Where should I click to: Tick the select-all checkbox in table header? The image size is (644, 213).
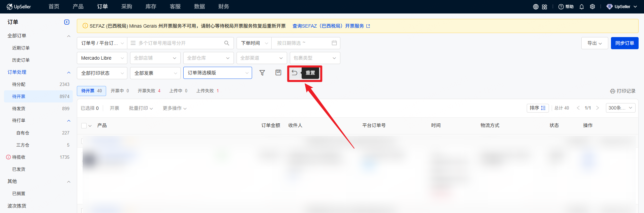(x=84, y=126)
